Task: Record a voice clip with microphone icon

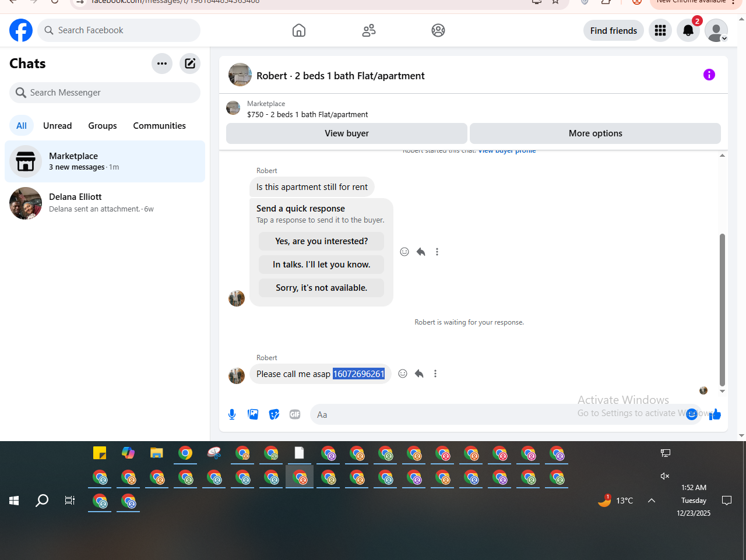Action: click(232, 414)
